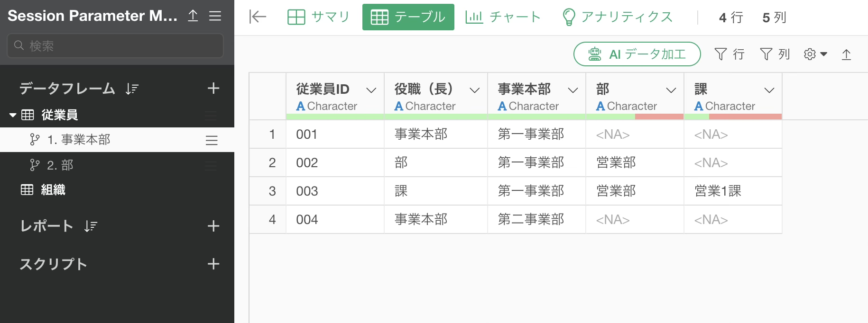Click the export icon above the table
The width and height of the screenshot is (868, 323).
coord(846,54)
